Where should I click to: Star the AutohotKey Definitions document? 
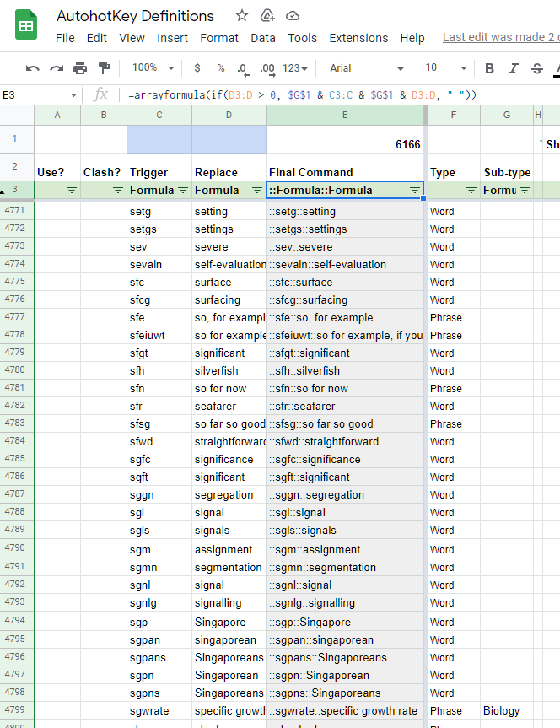242,16
